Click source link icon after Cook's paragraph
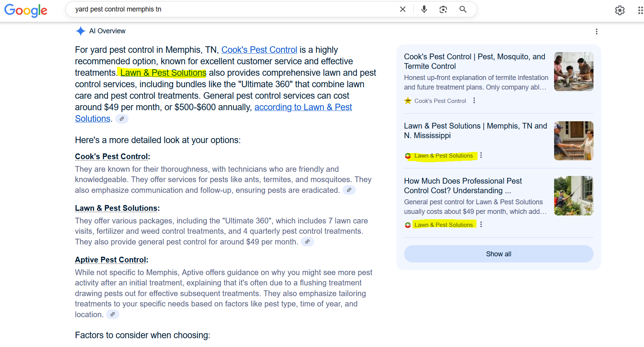Viewport: 644px width, 347px height. pos(349,190)
